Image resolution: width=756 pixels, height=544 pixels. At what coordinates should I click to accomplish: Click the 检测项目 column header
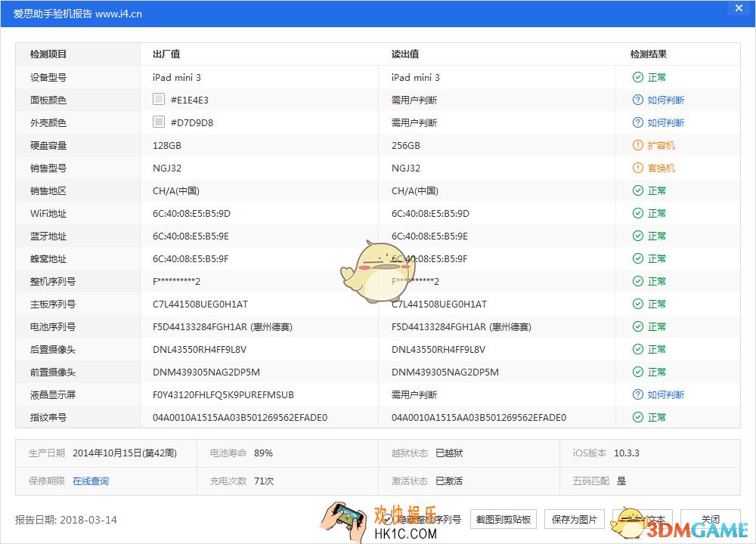[48, 54]
